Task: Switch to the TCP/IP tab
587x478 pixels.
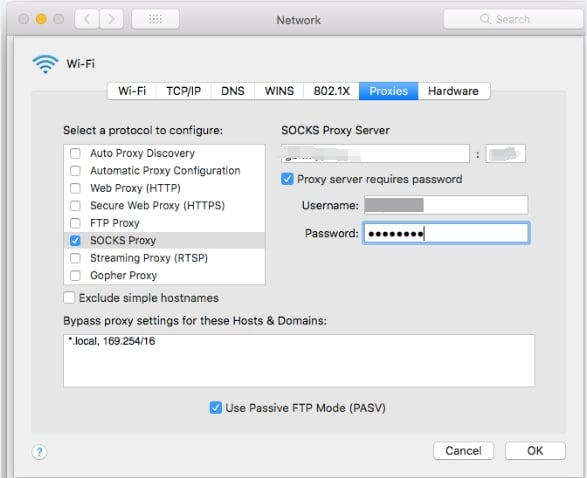Action: (x=183, y=91)
